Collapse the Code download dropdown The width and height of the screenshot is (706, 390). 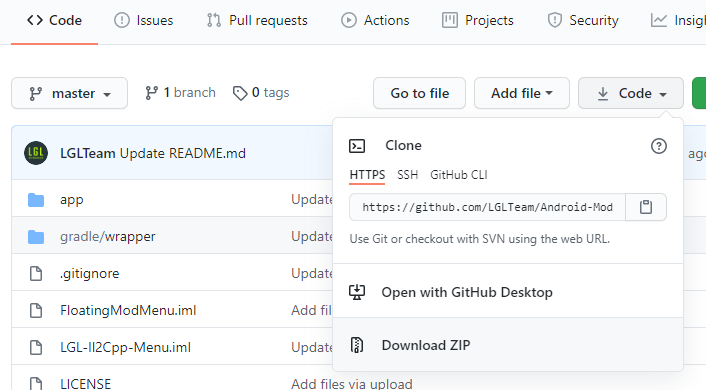click(x=631, y=93)
